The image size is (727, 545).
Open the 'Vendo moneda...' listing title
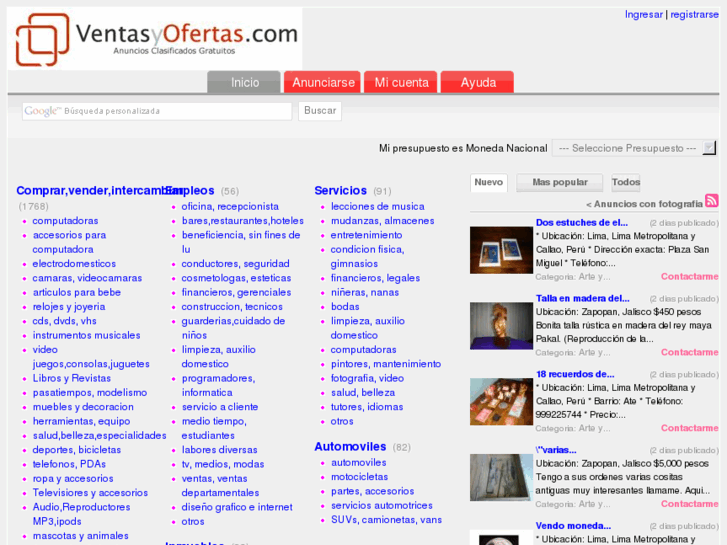coord(573,526)
